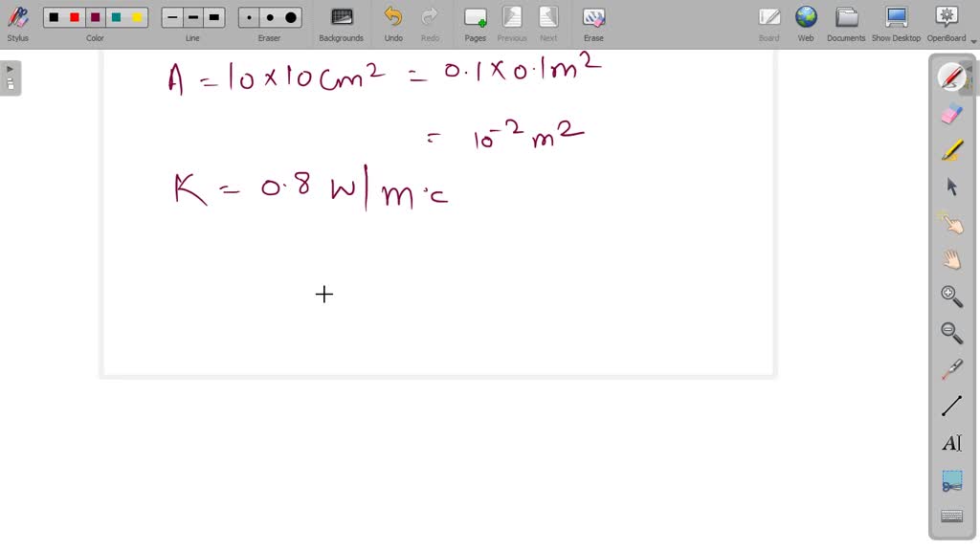Choose the large eraser size
Image resolution: width=980 pixels, height=551 pixels.
[x=291, y=17]
